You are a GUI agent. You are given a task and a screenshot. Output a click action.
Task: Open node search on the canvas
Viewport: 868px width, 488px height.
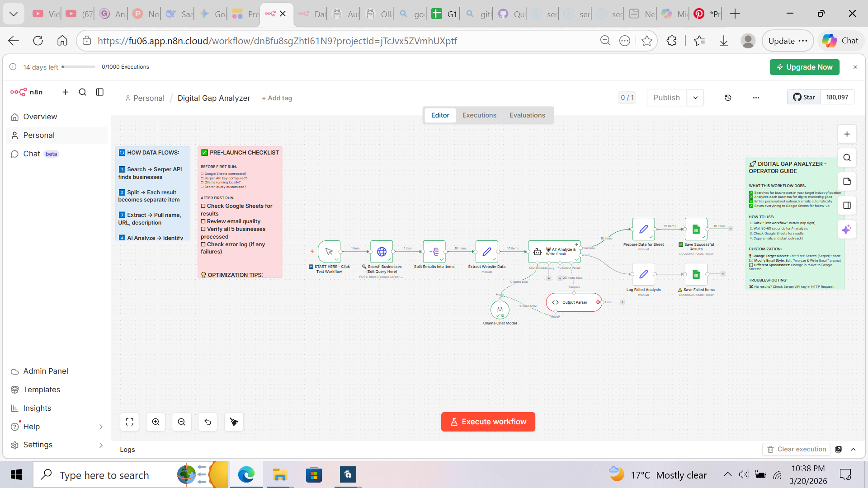[847, 158]
